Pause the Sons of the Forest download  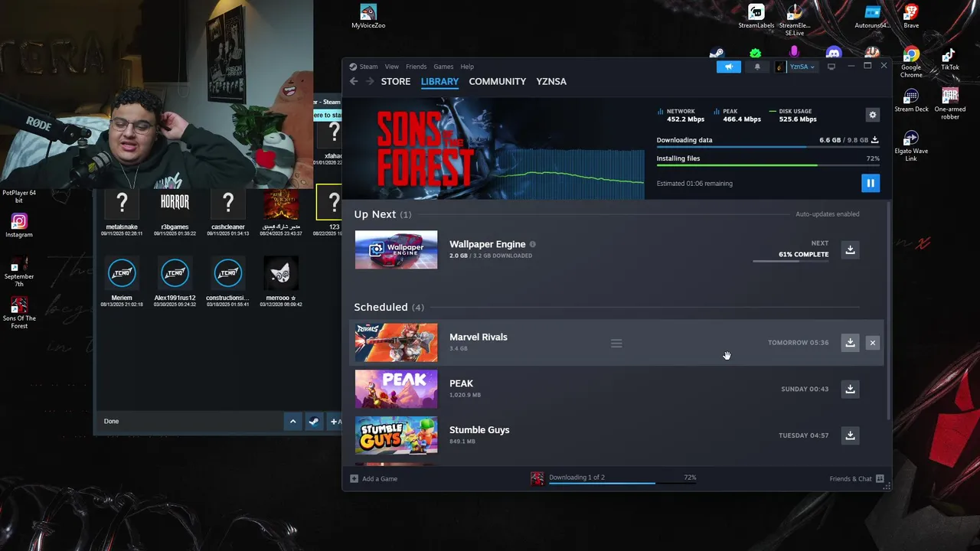pyautogui.click(x=870, y=183)
